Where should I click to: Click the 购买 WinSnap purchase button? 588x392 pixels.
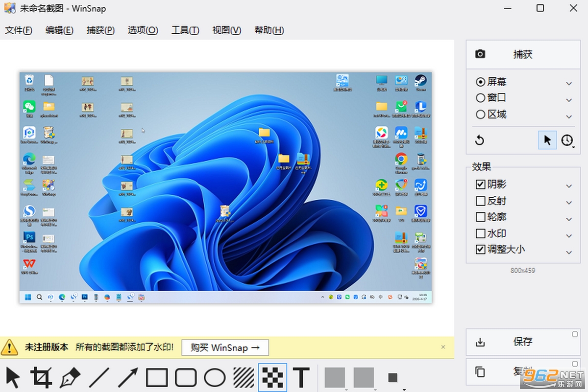pos(225,347)
